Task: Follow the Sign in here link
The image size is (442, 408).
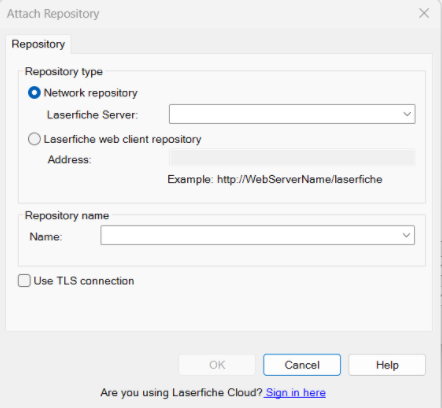Action: pyautogui.click(x=296, y=393)
